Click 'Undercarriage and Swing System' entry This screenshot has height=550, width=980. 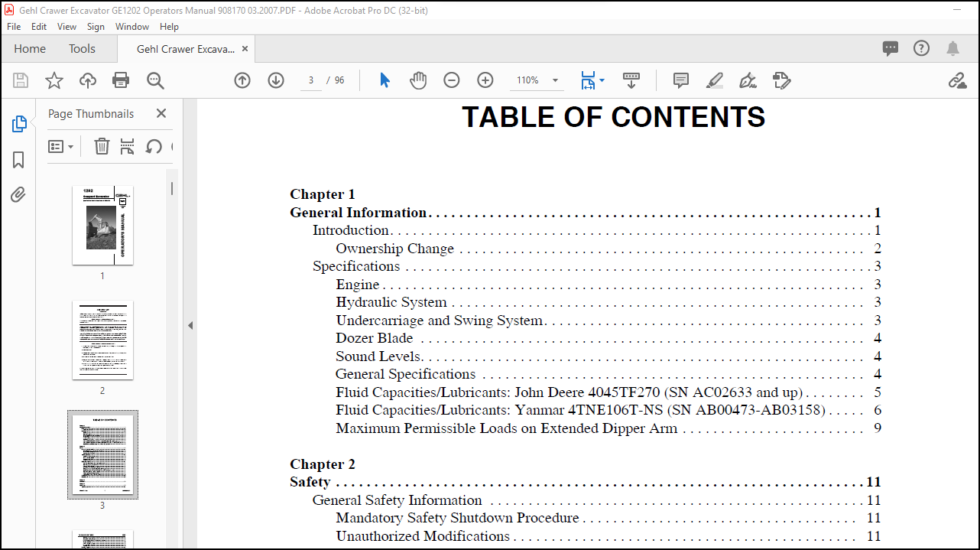coord(440,321)
